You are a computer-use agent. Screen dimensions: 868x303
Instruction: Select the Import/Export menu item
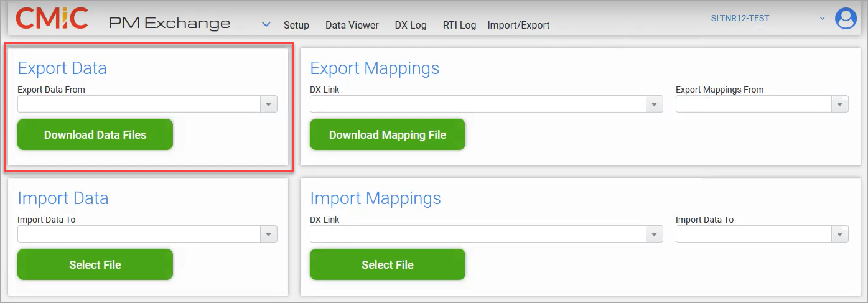point(519,26)
